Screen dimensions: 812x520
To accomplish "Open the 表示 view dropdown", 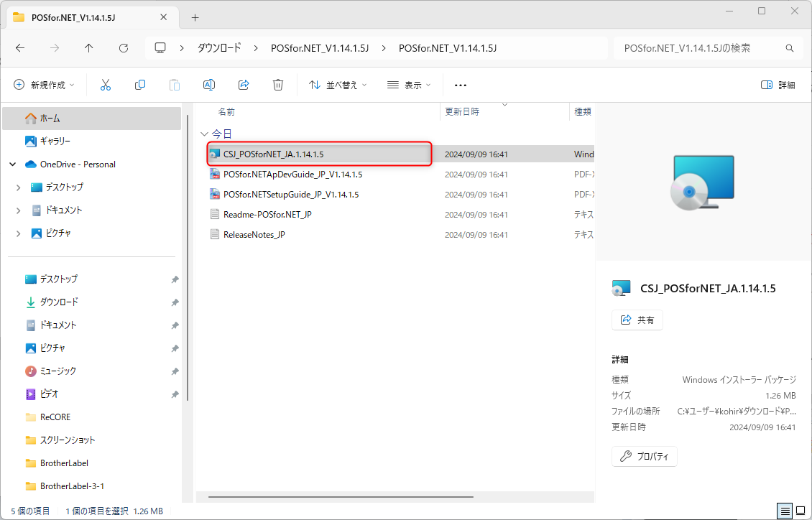I will click(x=409, y=85).
